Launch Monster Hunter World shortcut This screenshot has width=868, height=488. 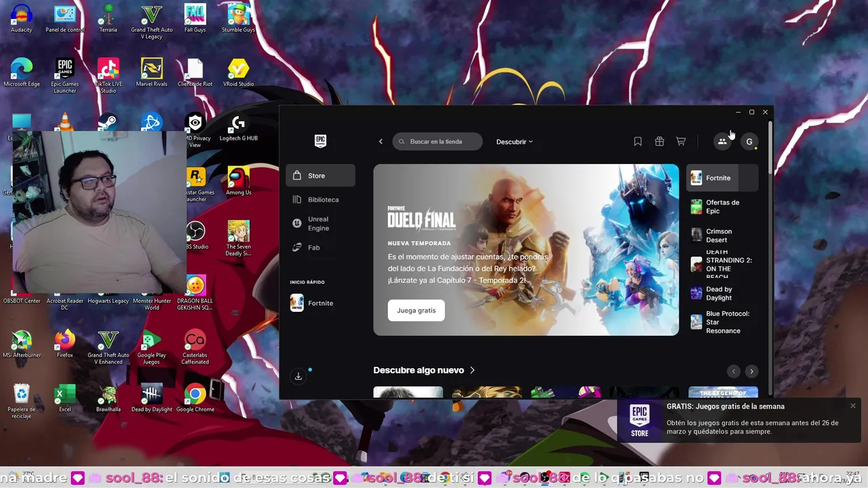coord(152,304)
